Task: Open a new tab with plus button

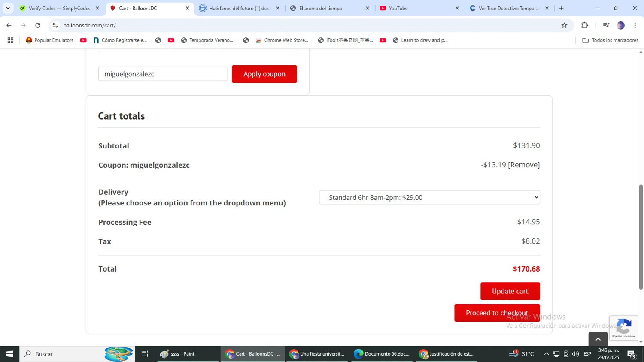Action: tap(561, 8)
